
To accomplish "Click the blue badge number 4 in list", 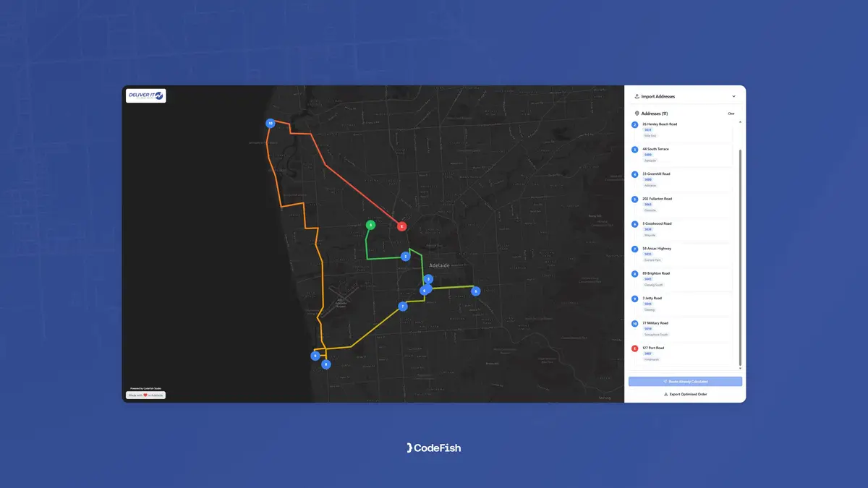I will click(635, 174).
